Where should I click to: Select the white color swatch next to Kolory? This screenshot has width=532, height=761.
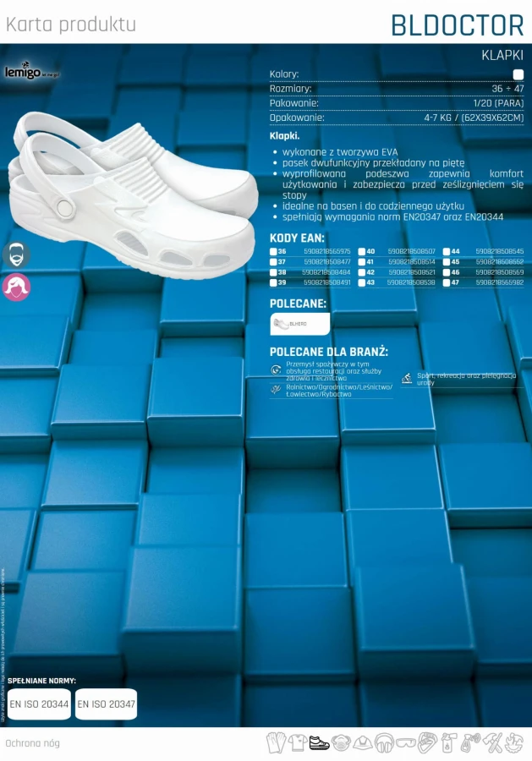pyautogui.click(x=518, y=74)
